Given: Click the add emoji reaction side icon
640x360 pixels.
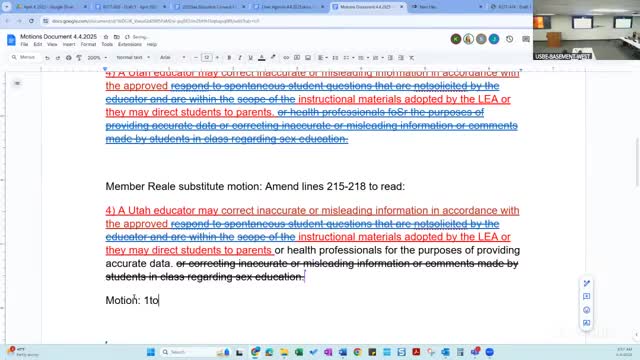Looking at the screenshot, I should [587, 310].
